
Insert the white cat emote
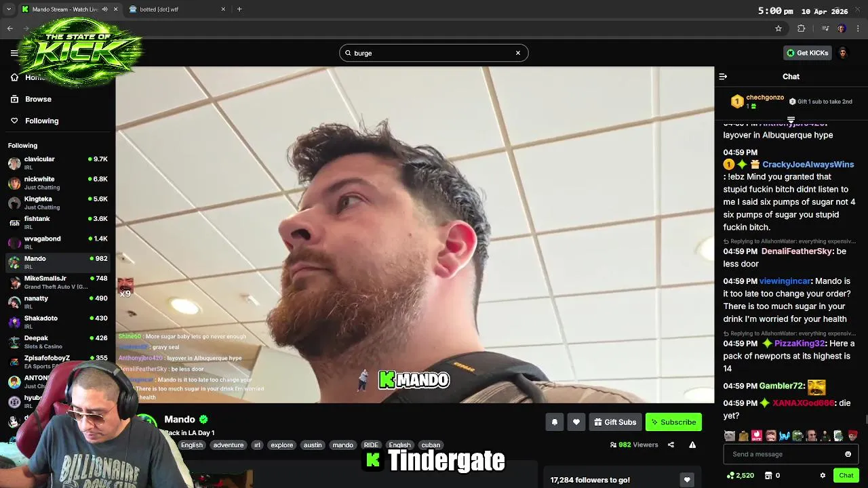coord(730,436)
